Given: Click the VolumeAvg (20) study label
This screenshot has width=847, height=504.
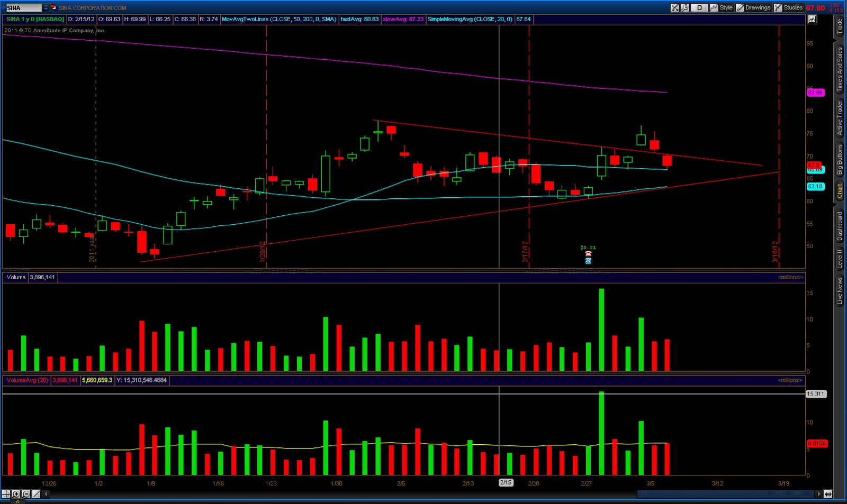Looking at the screenshot, I should [x=28, y=380].
